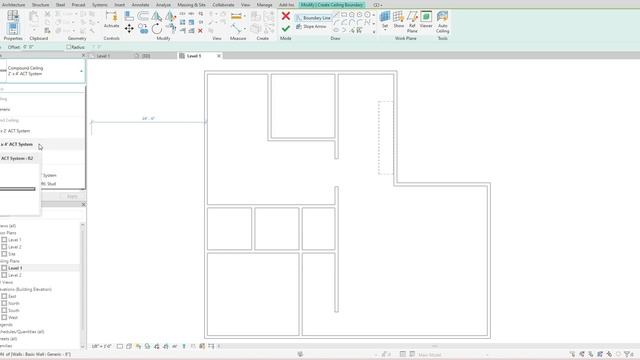Switch to the {3D} view tab

146,56
